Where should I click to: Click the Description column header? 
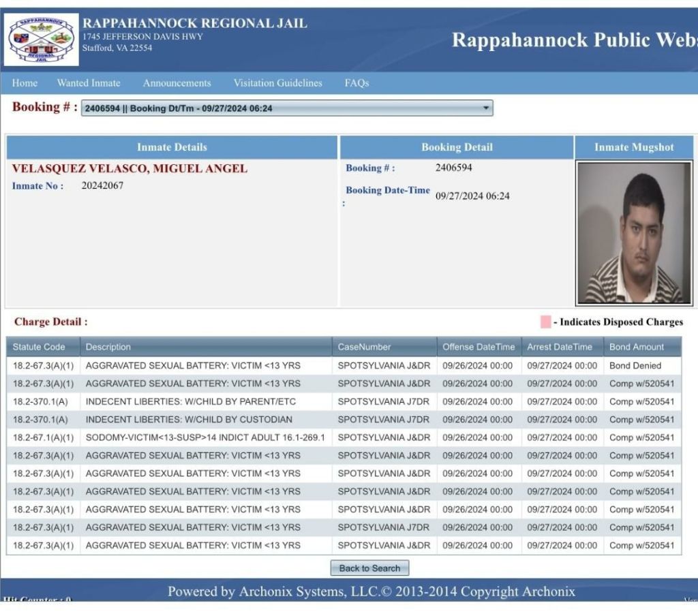coord(108,347)
